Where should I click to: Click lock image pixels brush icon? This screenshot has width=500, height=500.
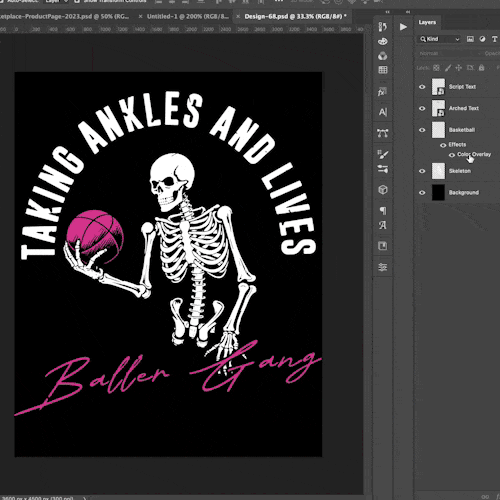point(448,68)
